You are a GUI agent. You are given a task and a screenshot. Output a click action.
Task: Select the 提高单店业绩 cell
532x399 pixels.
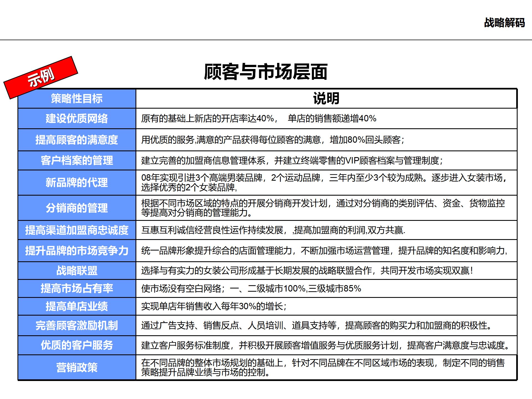pos(77,306)
